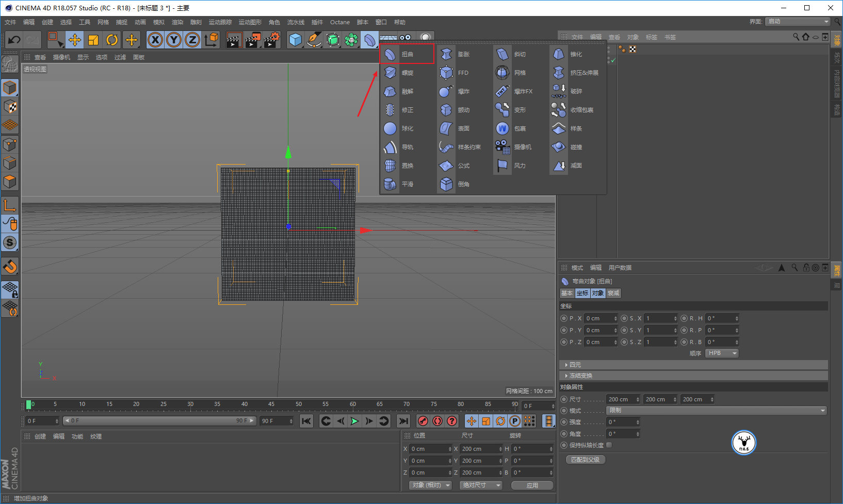Click the R.B keyframe radio dot
843x504 pixels.
(684, 342)
